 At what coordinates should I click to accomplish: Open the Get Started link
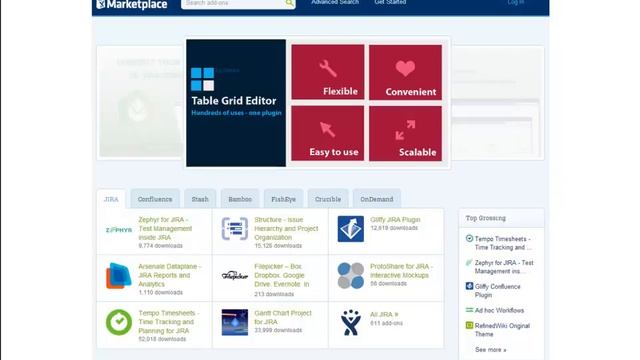point(390,2)
